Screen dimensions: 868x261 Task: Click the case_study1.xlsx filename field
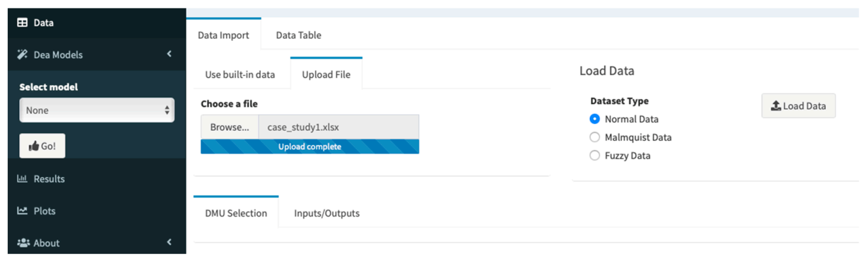tap(338, 127)
